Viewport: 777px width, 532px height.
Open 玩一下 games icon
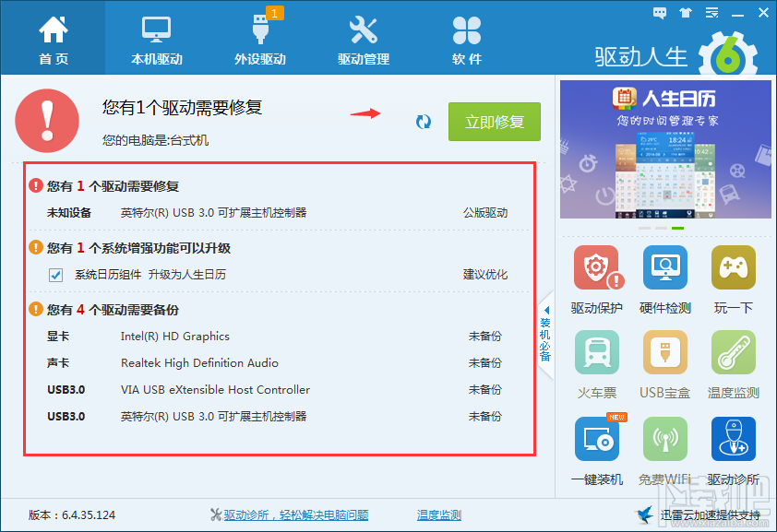pos(734,280)
